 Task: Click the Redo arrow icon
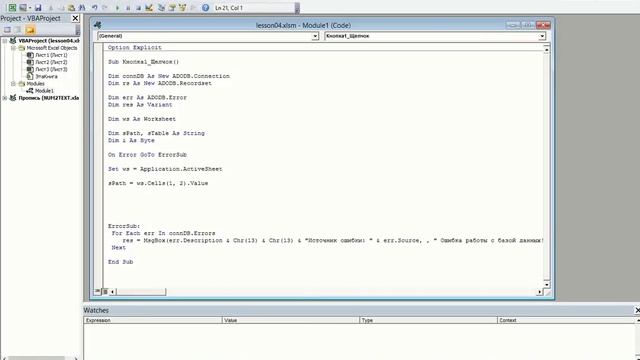[105, 8]
